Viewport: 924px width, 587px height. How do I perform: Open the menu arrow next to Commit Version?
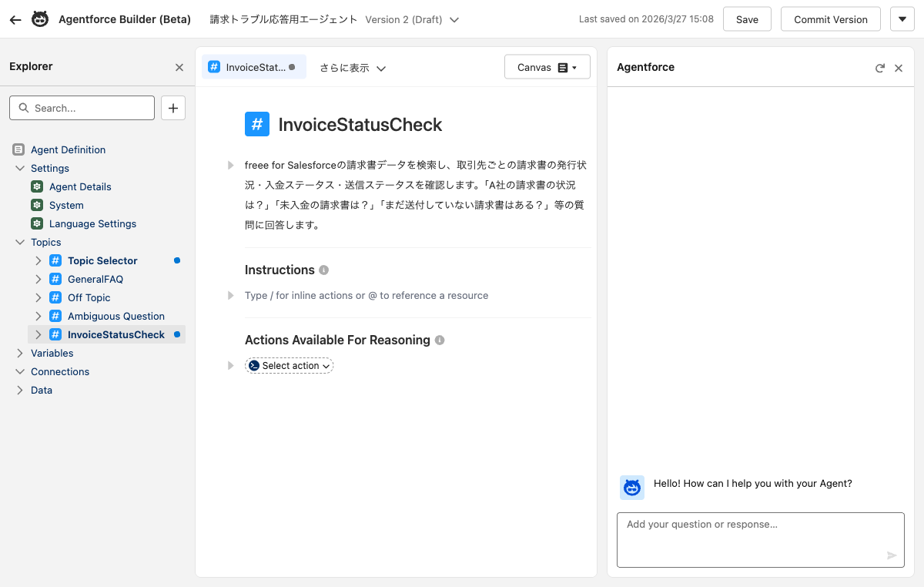pyautogui.click(x=902, y=18)
